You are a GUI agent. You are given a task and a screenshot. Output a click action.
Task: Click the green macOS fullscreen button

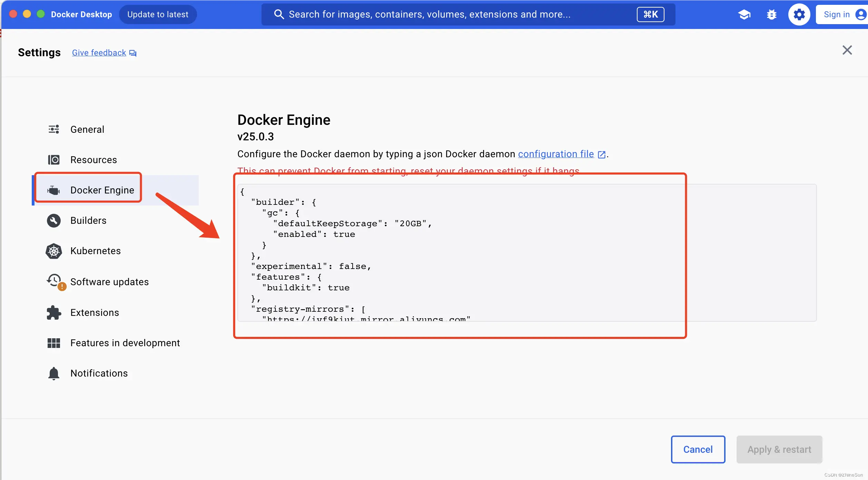41,14
